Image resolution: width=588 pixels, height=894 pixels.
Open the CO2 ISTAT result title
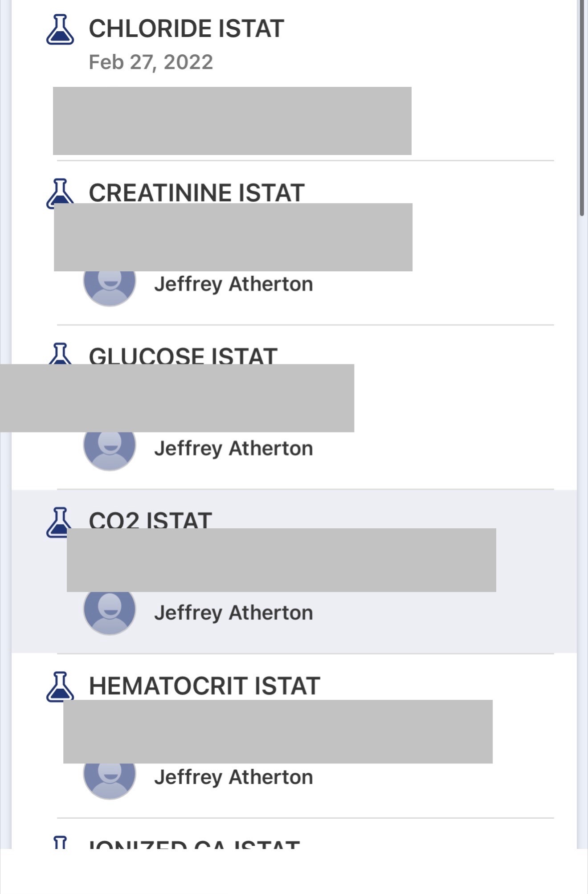pos(150,519)
